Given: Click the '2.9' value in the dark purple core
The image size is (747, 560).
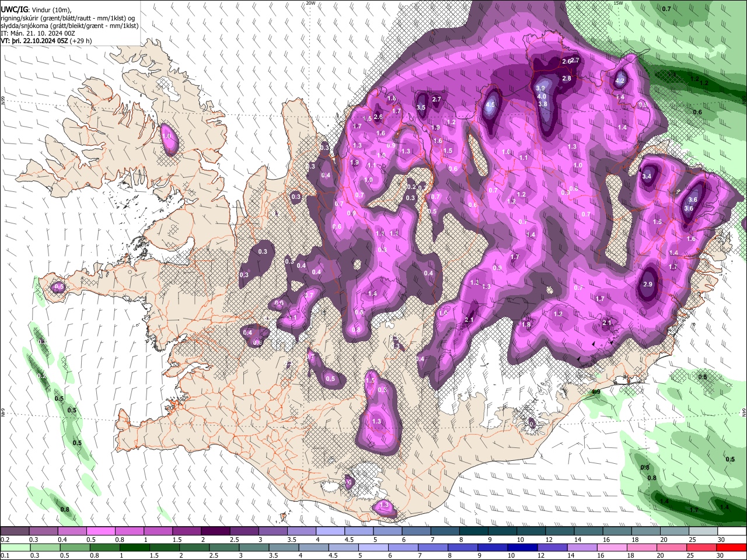Looking at the screenshot, I should [648, 285].
